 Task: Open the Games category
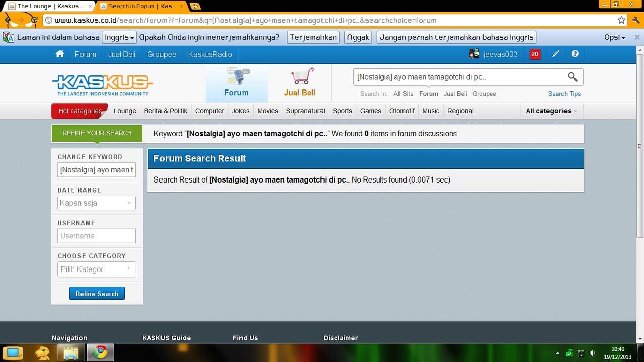coord(371,111)
